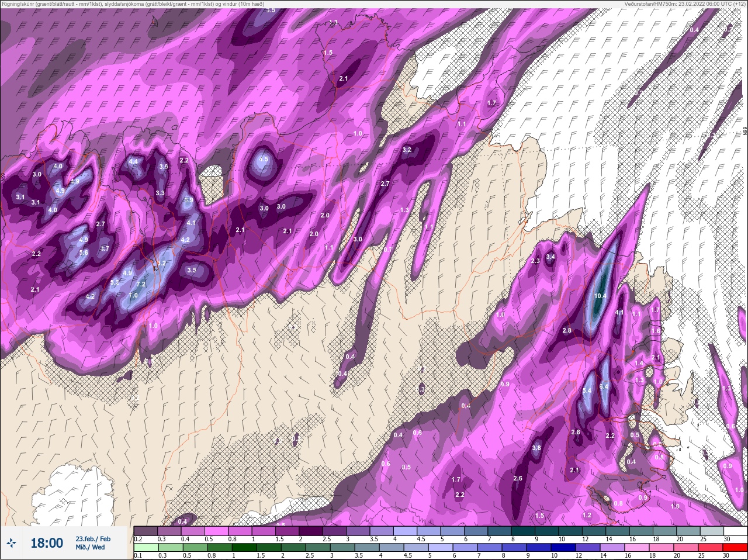Click the 5.6 value label on the map
The width and height of the screenshot is (748, 560).
click(84, 253)
